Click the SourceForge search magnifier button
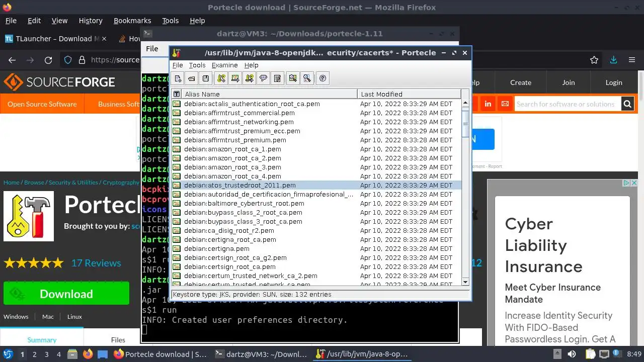Screen dimensions: 644x362 [x=627, y=104]
